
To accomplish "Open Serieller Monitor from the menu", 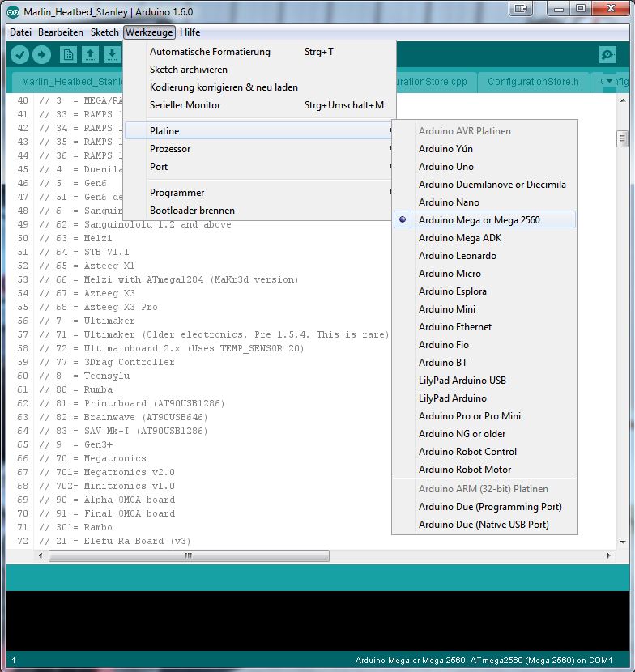I will (x=259, y=105).
